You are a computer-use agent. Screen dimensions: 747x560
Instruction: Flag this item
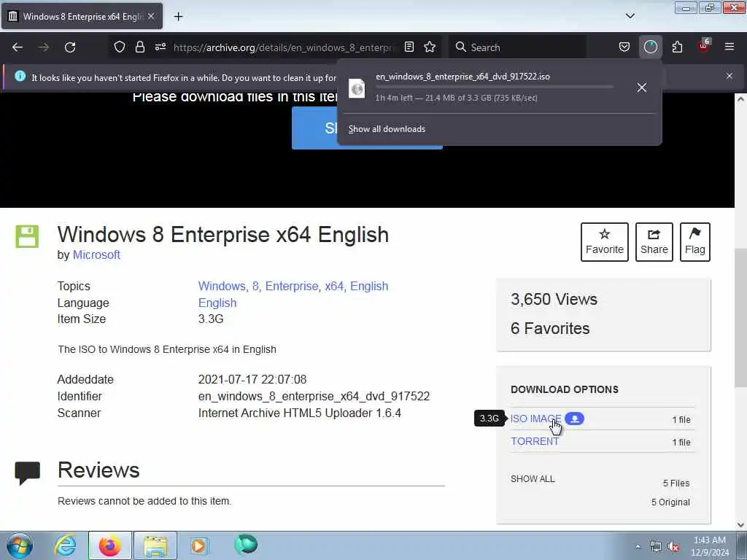click(695, 242)
